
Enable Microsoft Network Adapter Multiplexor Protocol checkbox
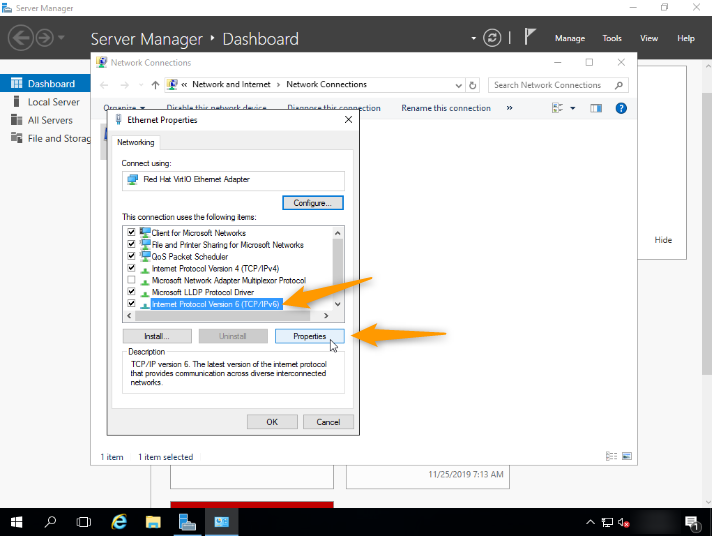pyautogui.click(x=131, y=280)
